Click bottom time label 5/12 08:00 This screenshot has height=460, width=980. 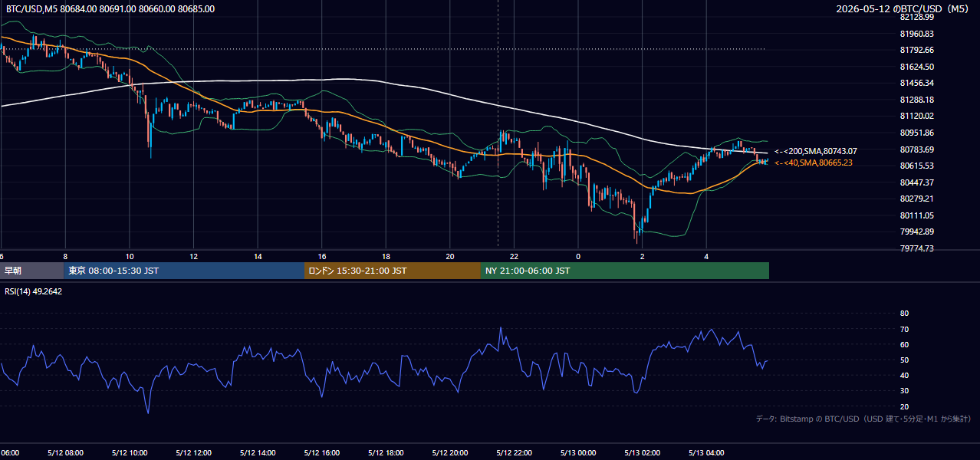coord(65,453)
